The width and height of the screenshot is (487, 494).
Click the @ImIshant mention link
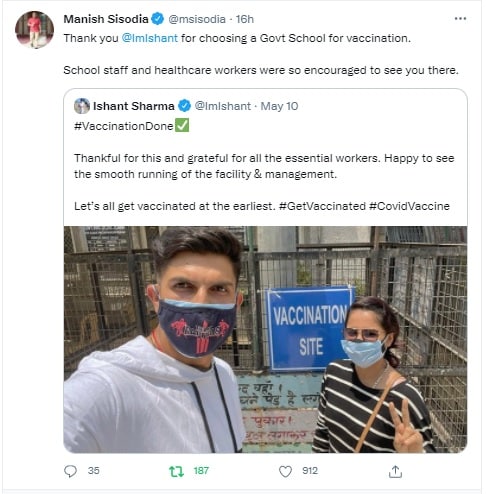coord(150,38)
